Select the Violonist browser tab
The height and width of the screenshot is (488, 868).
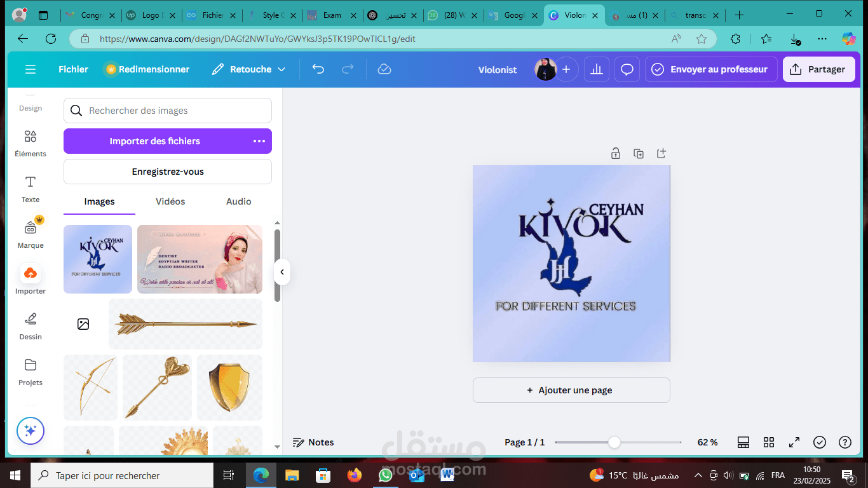point(574,15)
